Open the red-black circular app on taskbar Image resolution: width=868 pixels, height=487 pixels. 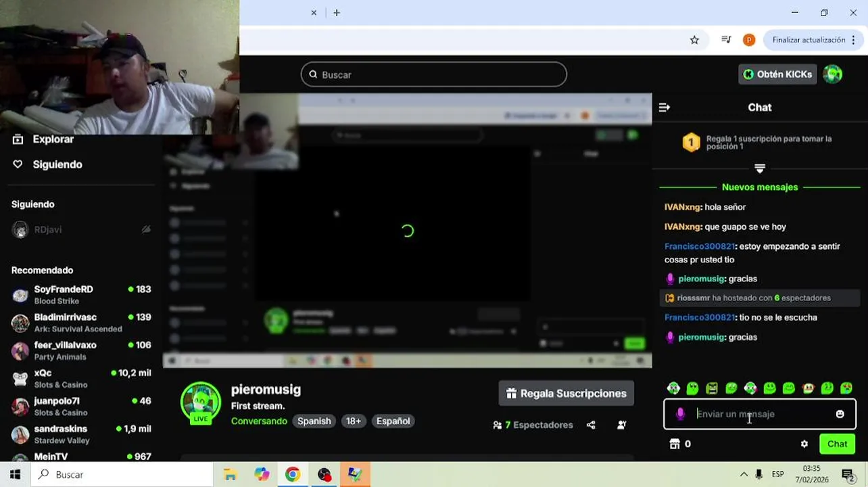click(x=324, y=474)
